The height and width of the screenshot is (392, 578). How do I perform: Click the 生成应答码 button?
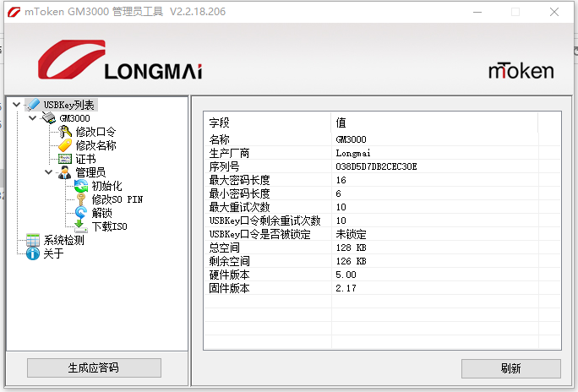point(94,367)
